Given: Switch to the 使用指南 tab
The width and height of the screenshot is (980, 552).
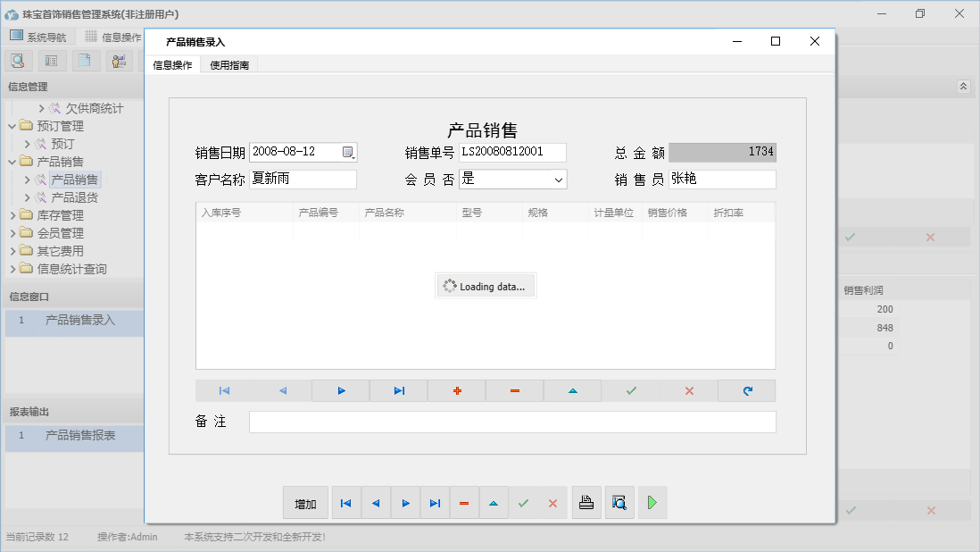Looking at the screenshot, I should point(229,65).
